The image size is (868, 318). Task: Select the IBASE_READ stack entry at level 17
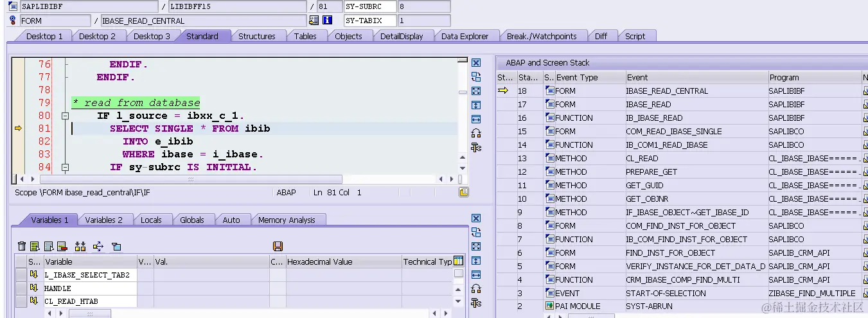pos(678,104)
